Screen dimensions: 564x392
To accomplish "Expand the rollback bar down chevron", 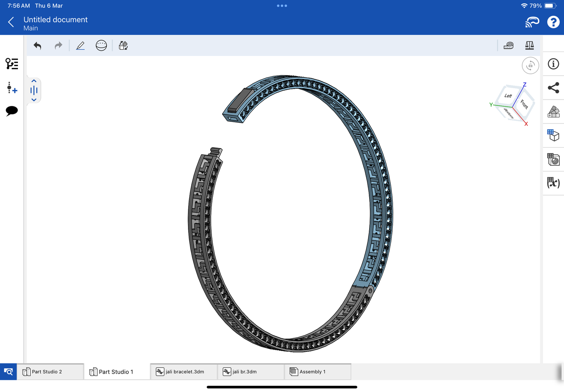I will (34, 100).
